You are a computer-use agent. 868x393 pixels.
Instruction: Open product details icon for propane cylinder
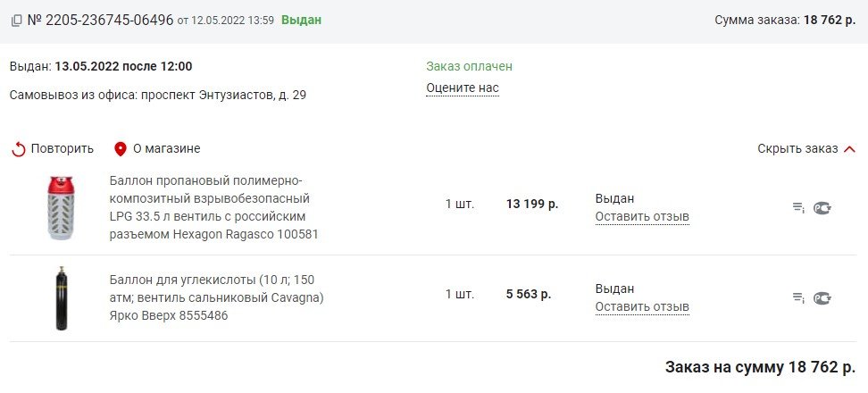pyautogui.click(x=798, y=208)
